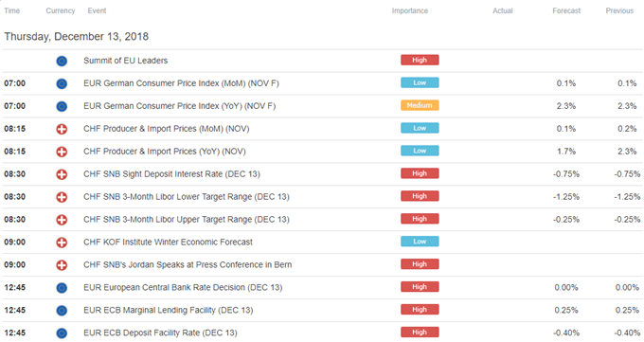
Task: Open EUR ECB Deposit Facility Rate event
Action: coord(160,333)
